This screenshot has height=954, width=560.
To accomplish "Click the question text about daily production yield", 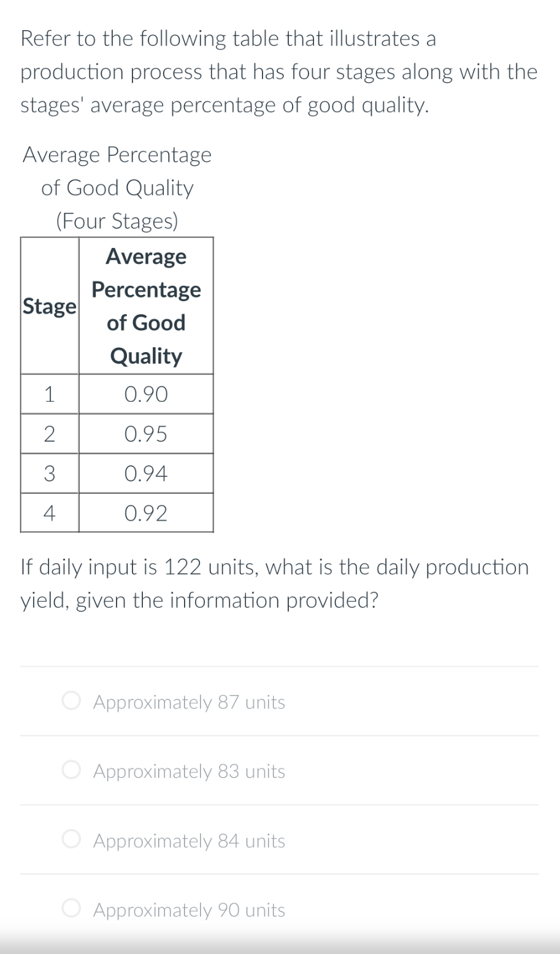I will [x=275, y=583].
